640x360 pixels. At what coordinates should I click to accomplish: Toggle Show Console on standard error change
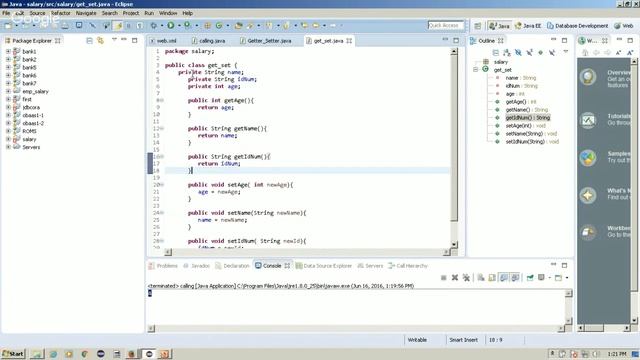515,278
